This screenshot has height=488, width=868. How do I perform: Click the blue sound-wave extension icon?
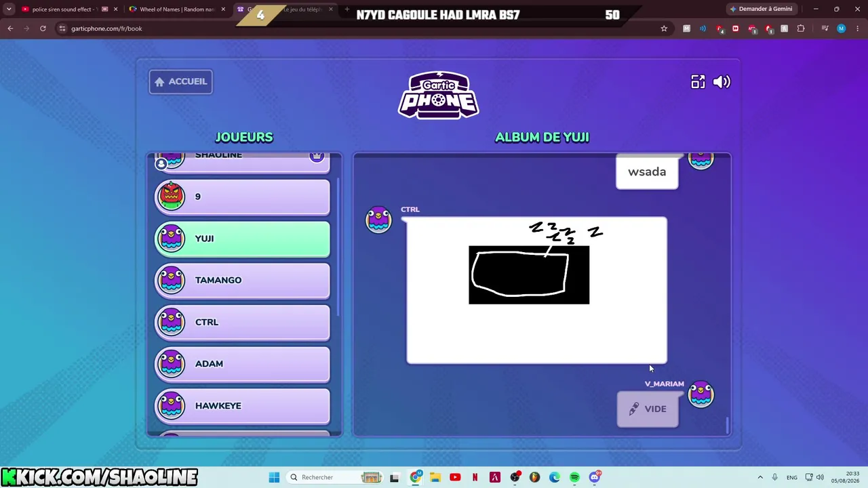pyautogui.click(x=703, y=28)
